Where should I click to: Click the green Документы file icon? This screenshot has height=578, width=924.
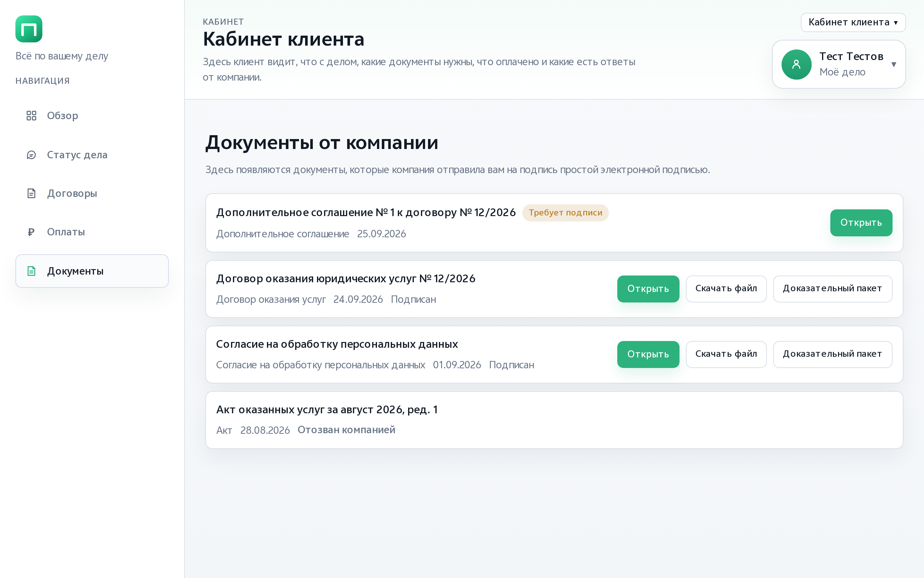(x=31, y=271)
